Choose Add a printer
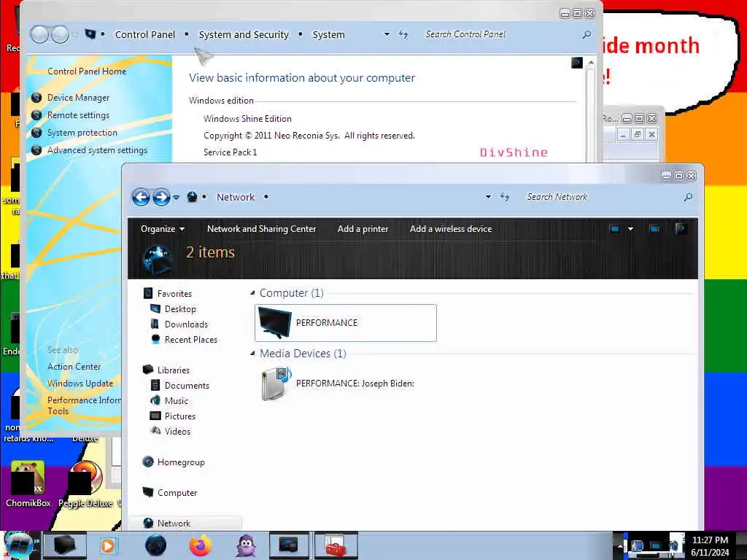Viewport: 747px width, 560px height. pos(363,229)
